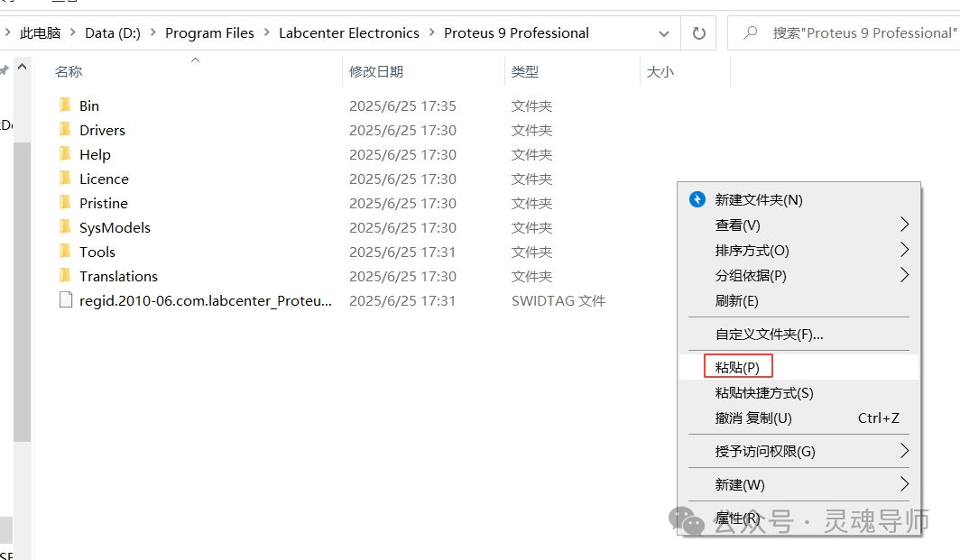This screenshot has width=960, height=560.
Task: Open the Translations folder
Action: 117,275
